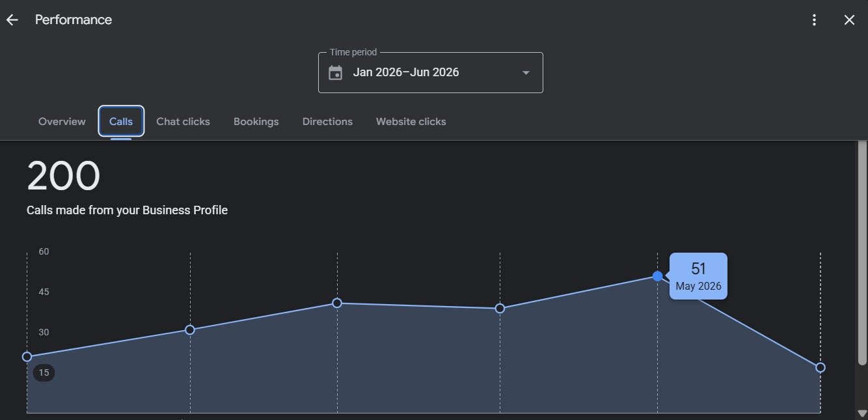Click the highlighted May 2026 data point
Image resolution: width=868 pixels, height=420 pixels.
coord(657,276)
